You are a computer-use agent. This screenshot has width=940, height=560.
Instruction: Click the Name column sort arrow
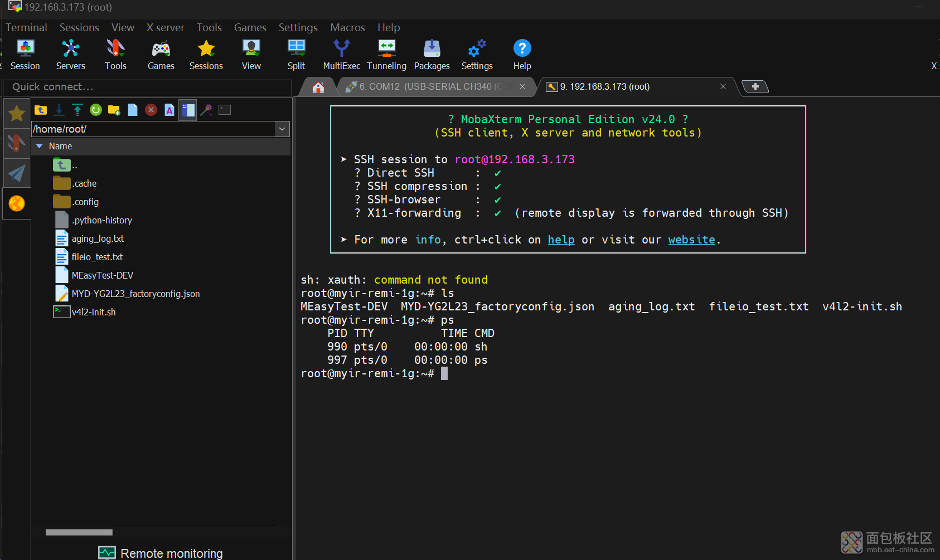click(x=40, y=146)
